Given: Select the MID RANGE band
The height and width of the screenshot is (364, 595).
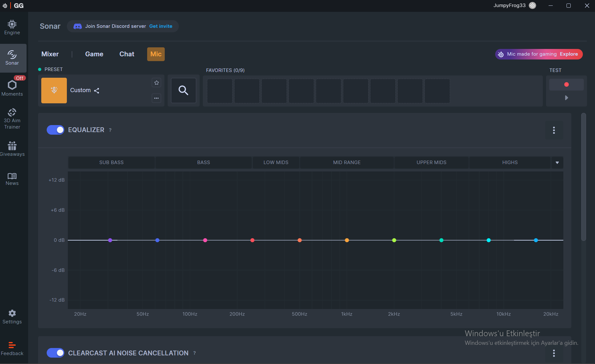Looking at the screenshot, I should 347,162.
